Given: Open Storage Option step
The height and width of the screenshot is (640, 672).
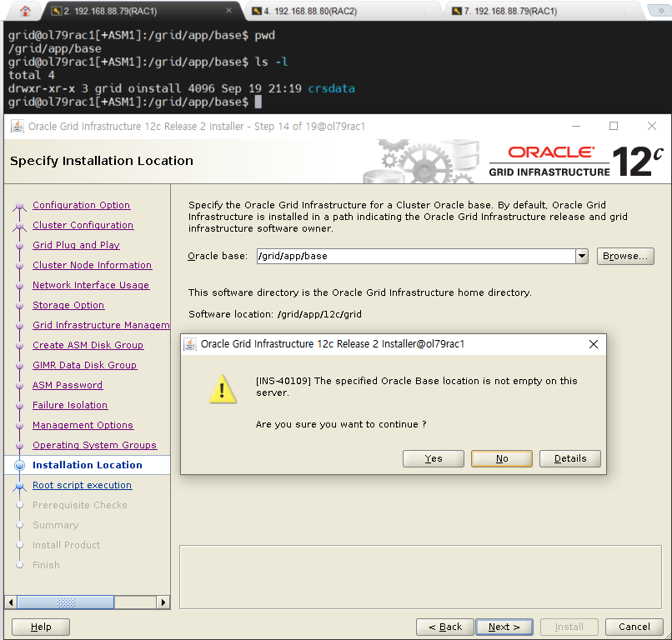Looking at the screenshot, I should 68,305.
